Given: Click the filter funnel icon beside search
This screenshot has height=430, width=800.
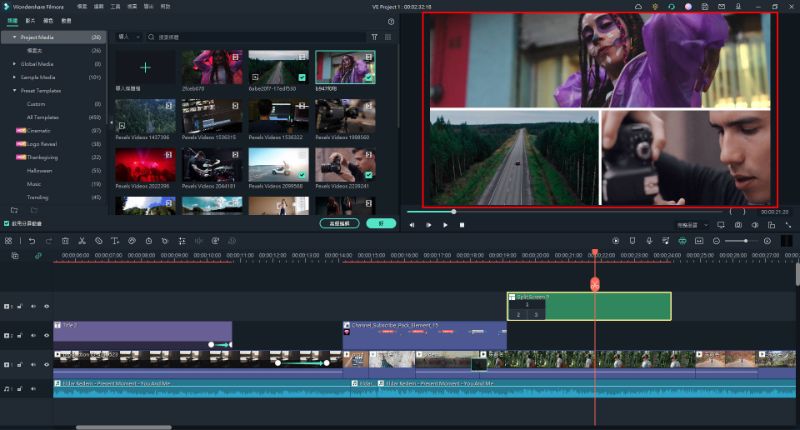Looking at the screenshot, I should pyautogui.click(x=374, y=37).
